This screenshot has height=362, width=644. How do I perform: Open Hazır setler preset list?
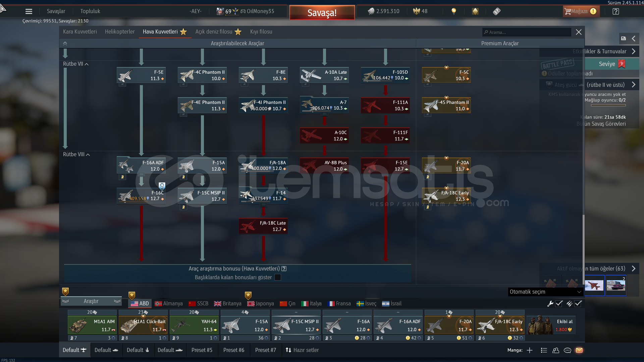(x=302, y=350)
